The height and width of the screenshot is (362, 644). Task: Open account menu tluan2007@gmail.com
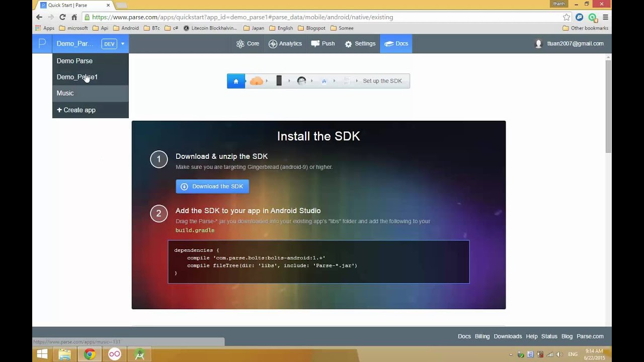pos(569,44)
